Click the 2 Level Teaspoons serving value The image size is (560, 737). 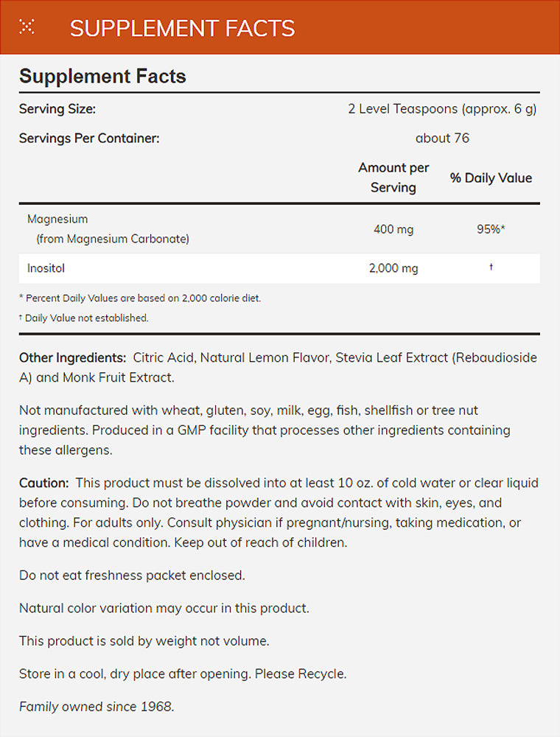pos(442,109)
